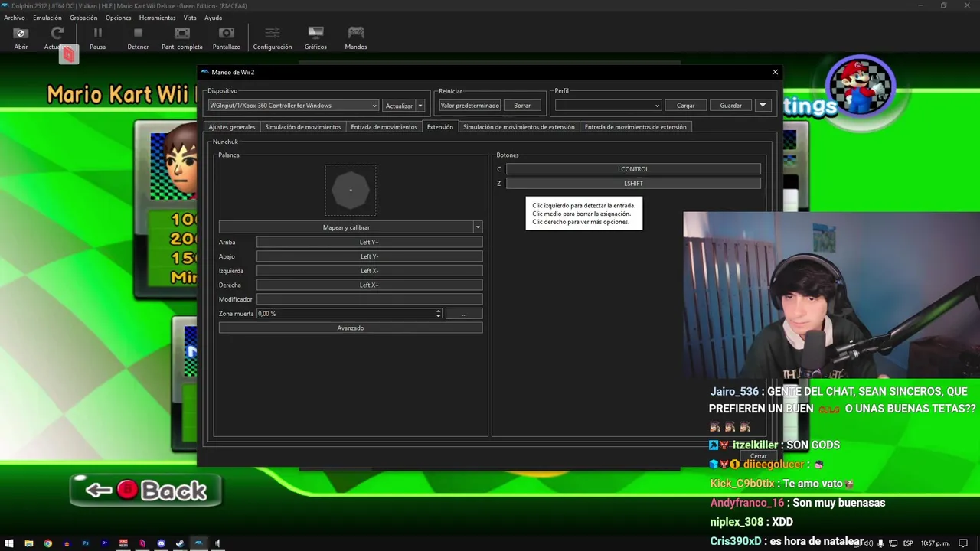Remap Derecha binding Left X+
The height and width of the screenshot is (551, 980).
point(370,285)
